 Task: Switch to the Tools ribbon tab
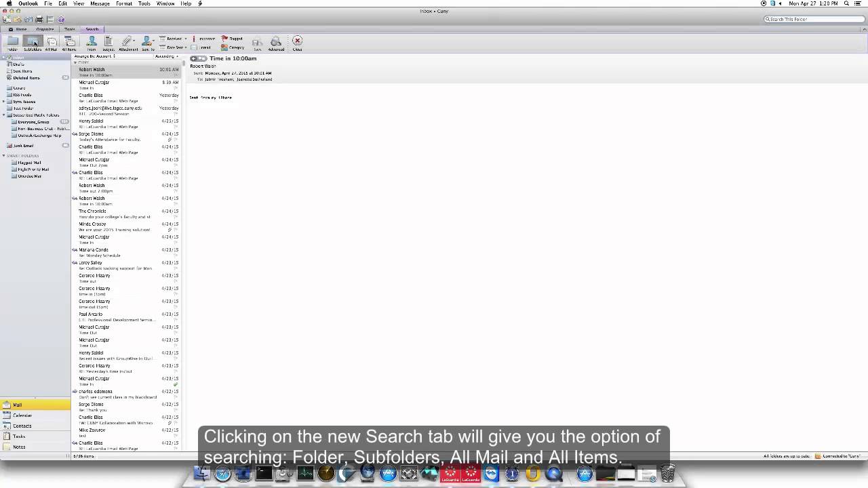coord(70,29)
